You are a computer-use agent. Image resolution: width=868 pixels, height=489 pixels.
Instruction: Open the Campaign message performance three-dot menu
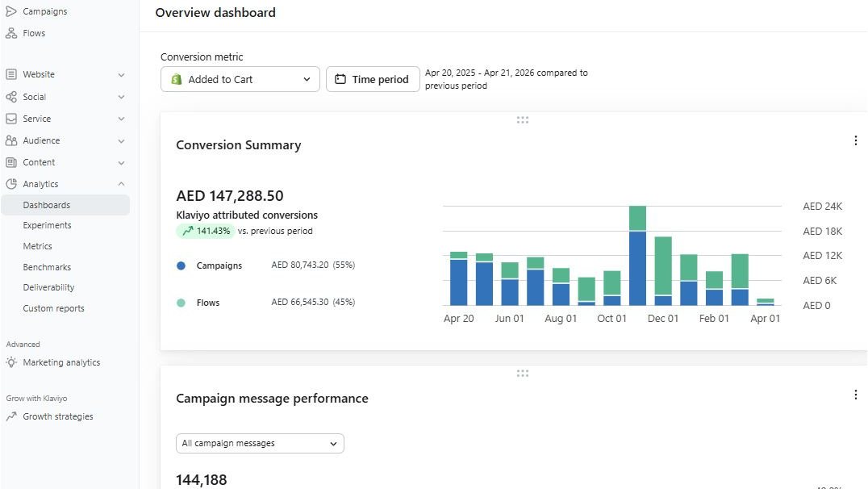click(855, 395)
